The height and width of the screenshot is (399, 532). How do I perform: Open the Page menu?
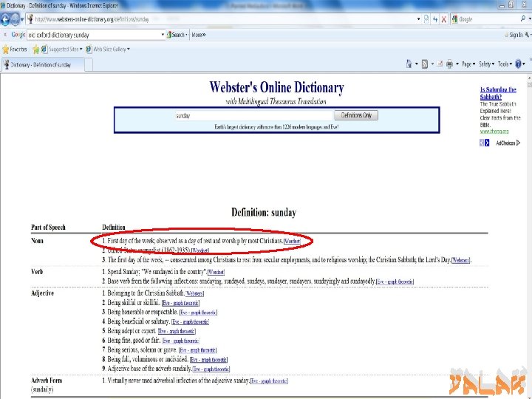468,64
